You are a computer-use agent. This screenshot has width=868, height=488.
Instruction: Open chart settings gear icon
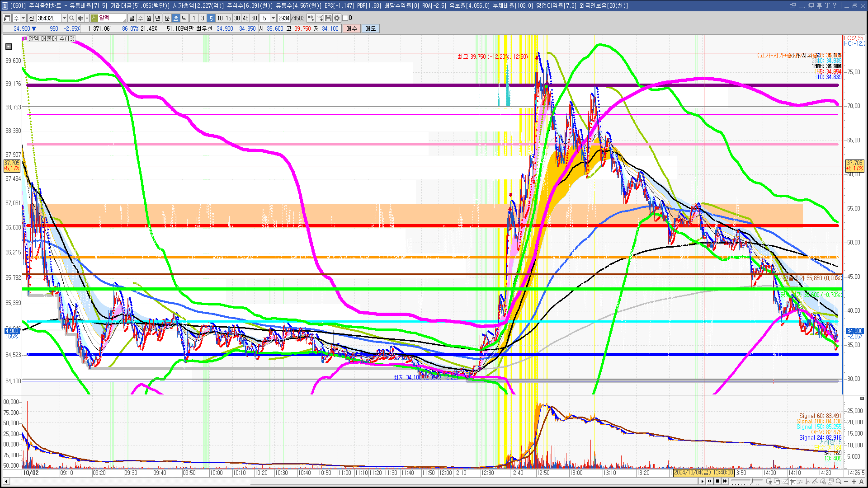point(337,18)
